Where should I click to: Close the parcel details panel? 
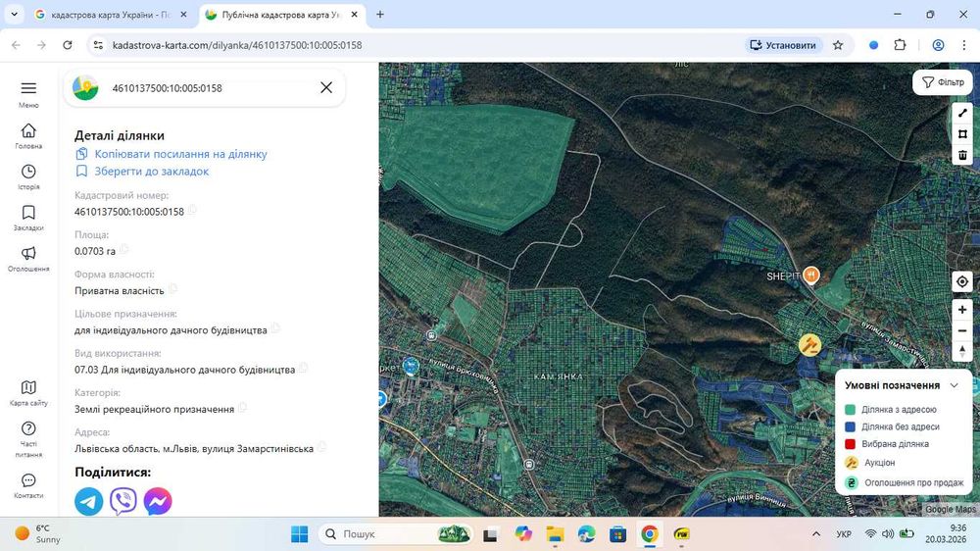click(x=326, y=87)
